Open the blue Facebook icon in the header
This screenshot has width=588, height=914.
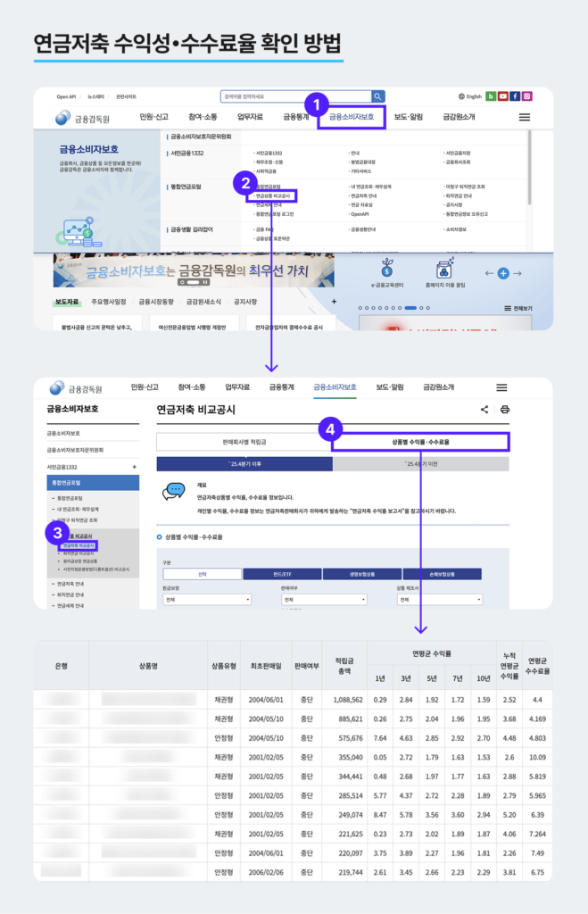515,96
